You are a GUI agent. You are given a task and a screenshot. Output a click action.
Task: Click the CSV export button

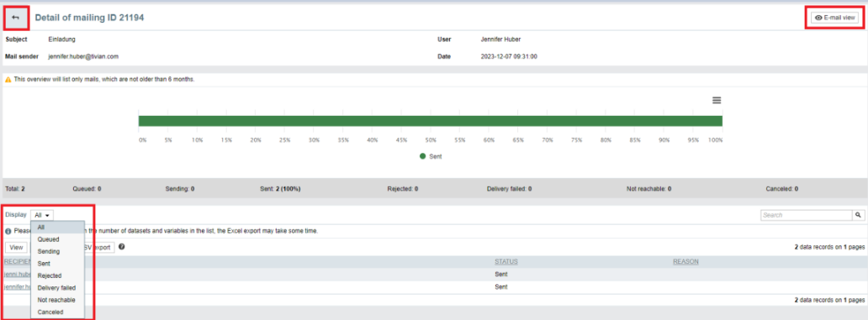(x=99, y=247)
